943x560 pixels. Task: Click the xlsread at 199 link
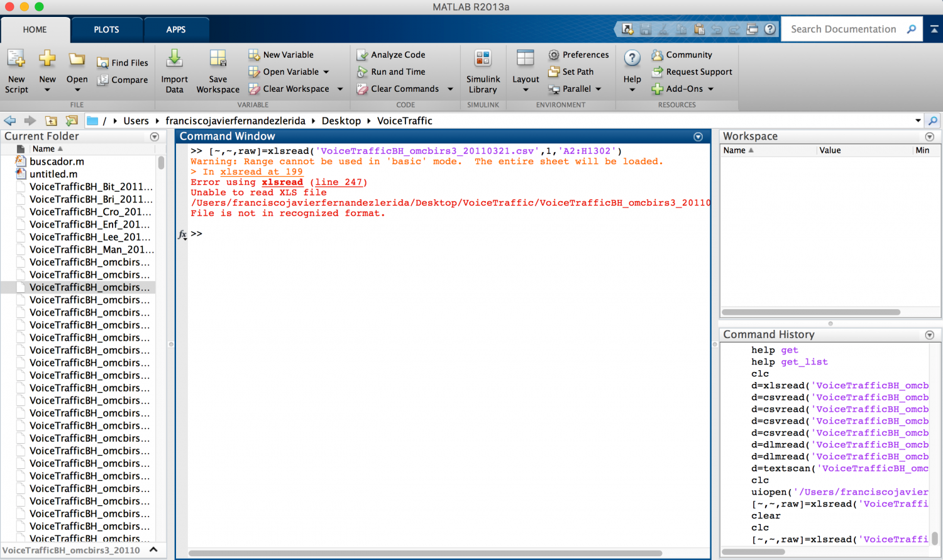coord(262,172)
